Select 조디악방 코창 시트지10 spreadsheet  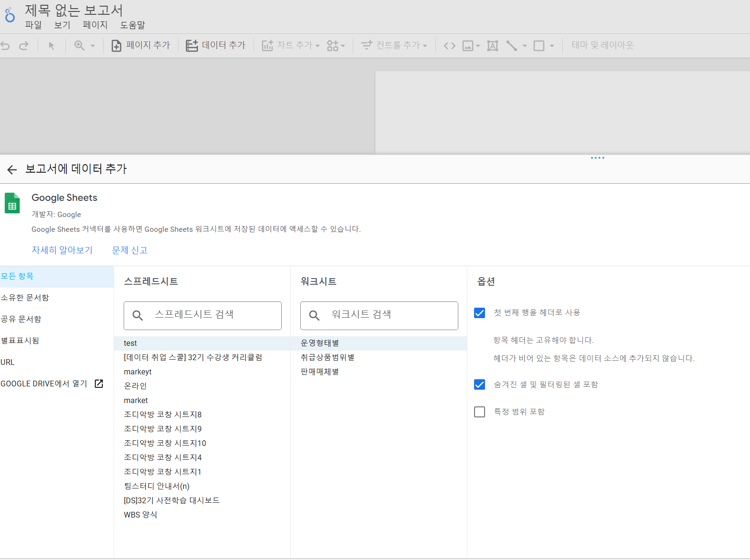[202, 443]
